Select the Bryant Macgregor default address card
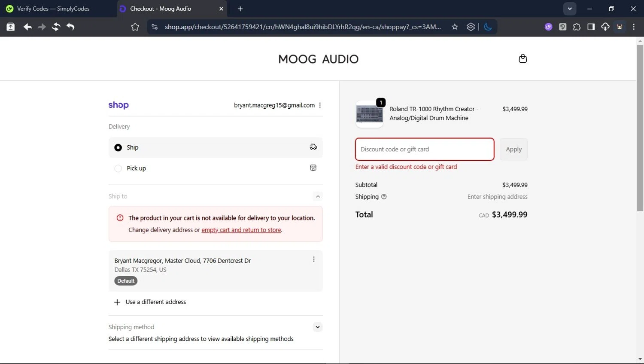The width and height of the screenshot is (644, 364). pos(216,271)
